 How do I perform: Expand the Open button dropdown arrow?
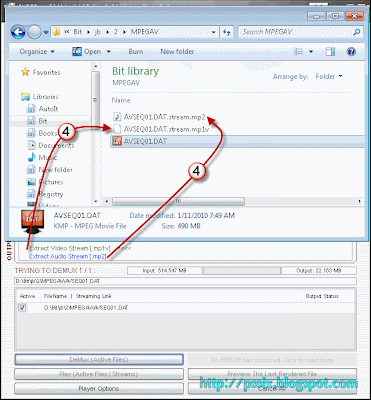coord(108,52)
